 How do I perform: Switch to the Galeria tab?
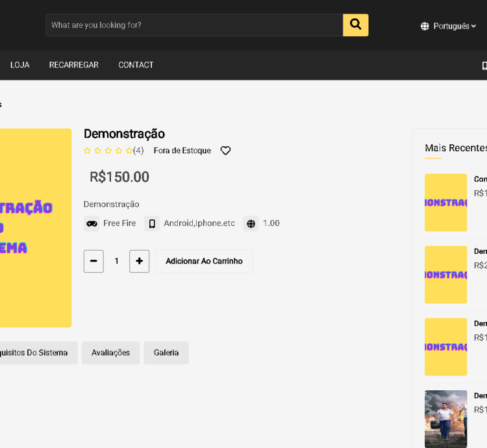click(166, 353)
